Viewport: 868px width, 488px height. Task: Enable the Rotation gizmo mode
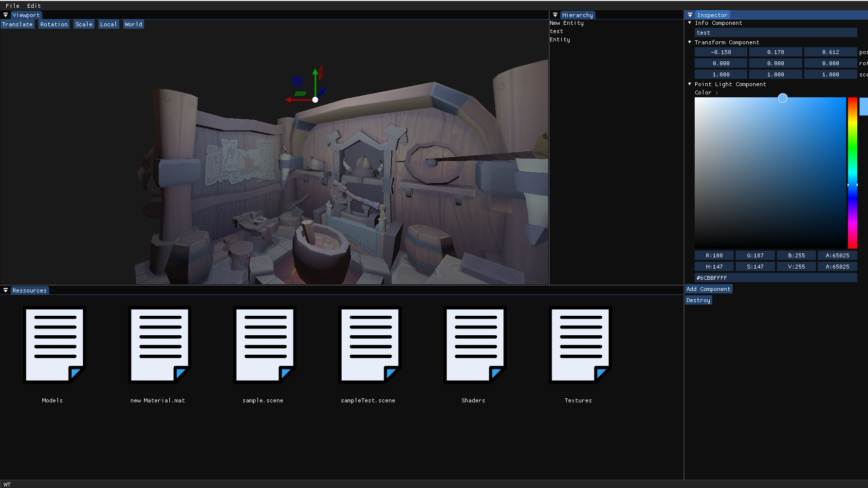[54, 24]
